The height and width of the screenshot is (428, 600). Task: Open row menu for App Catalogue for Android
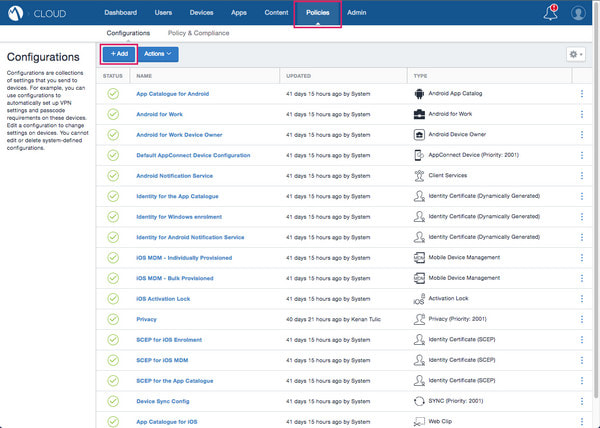pyautogui.click(x=582, y=94)
